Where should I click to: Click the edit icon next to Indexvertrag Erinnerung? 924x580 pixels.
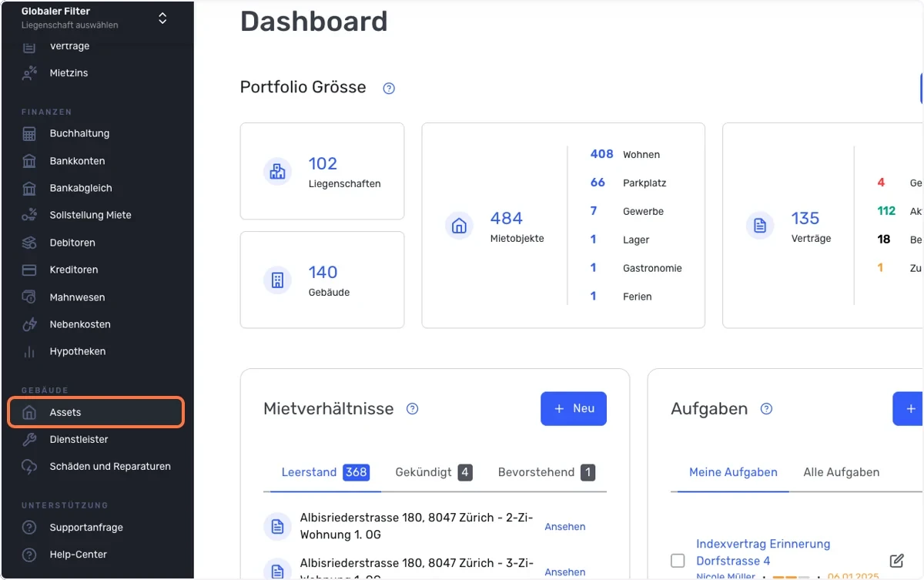pos(896,560)
